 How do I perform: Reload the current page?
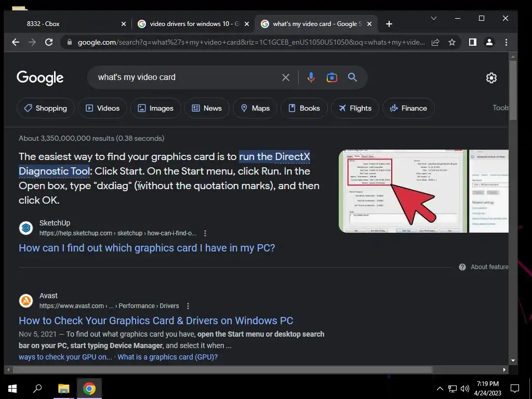pos(49,42)
